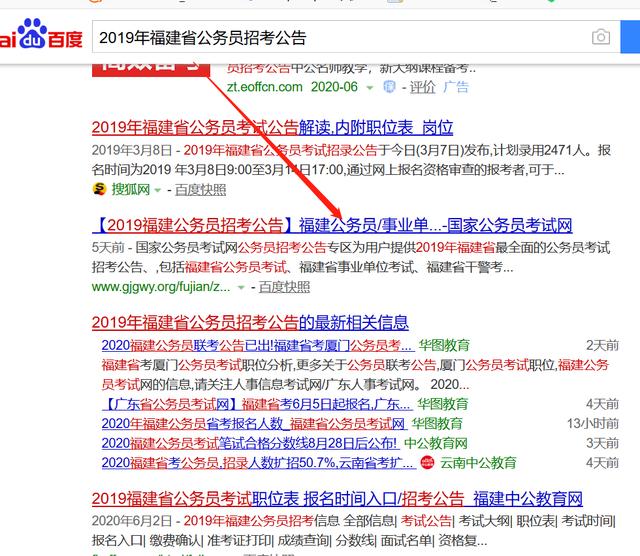Expand dropdown arrow next to 搜狐网
The width and height of the screenshot is (640, 556).
pyautogui.click(x=158, y=190)
